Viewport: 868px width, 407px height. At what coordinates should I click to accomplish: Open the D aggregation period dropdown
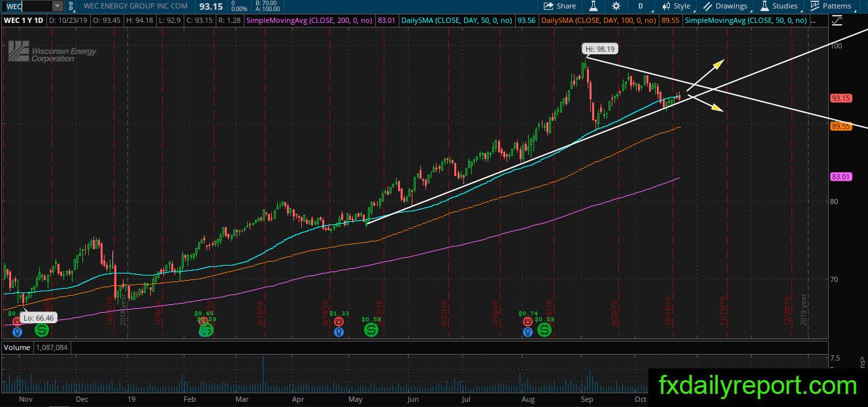click(641, 6)
